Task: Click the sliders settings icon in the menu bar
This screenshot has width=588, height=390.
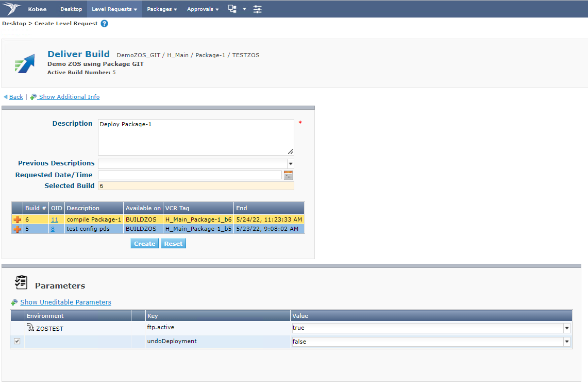Action: point(257,8)
